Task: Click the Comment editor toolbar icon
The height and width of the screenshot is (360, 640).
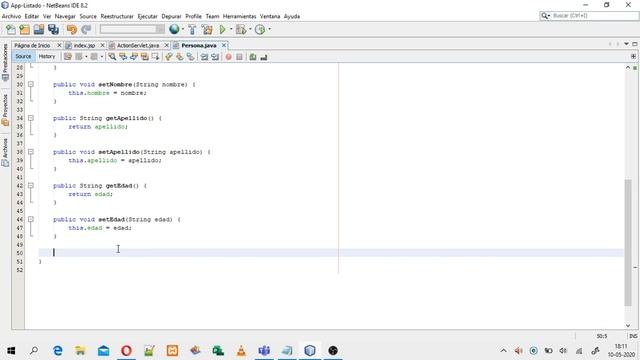Action: pos(253,57)
